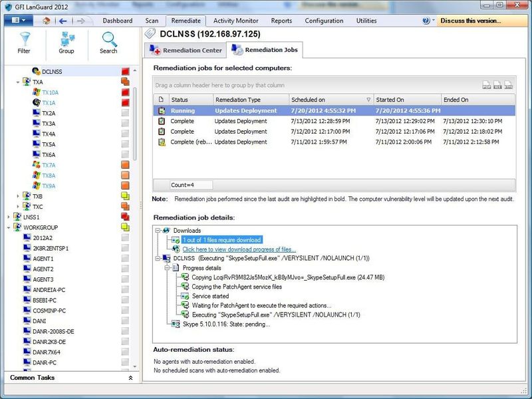Open the Reports tab
Screen dimensions: 532x399
coord(281,21)
